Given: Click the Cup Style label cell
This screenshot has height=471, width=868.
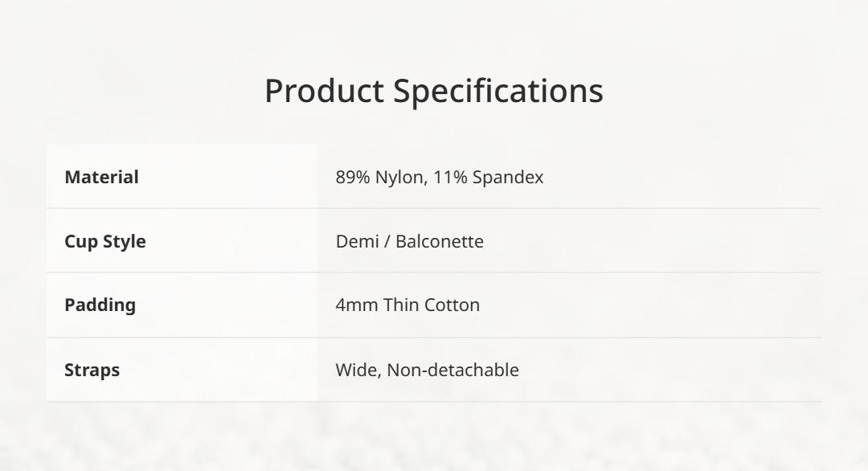Looking at the screenshot, I should click(x=104, y=241).
